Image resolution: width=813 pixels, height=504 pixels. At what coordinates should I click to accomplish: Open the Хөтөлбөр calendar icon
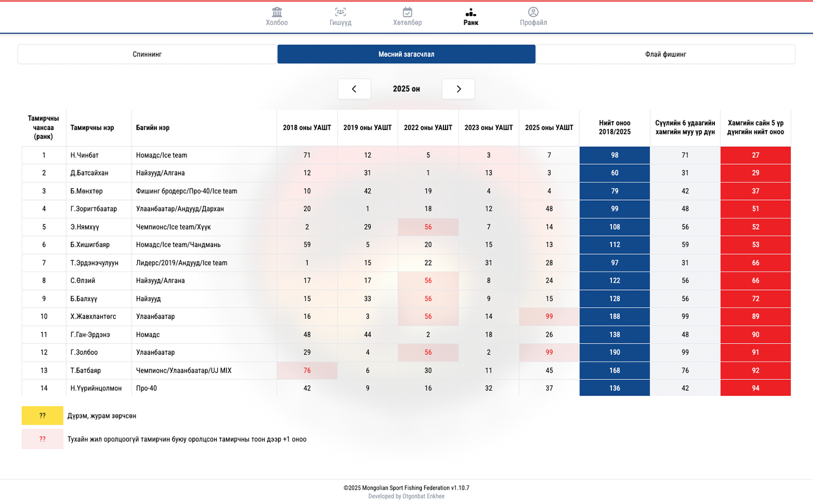click(x=407, y=12)
